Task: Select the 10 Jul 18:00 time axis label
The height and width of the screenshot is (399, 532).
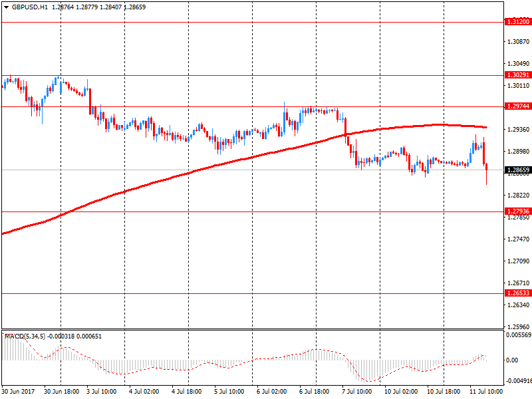Action: [x=444, y=392]
